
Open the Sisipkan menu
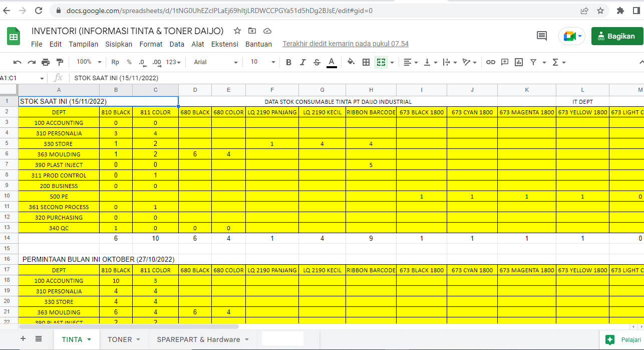(119, 44)
